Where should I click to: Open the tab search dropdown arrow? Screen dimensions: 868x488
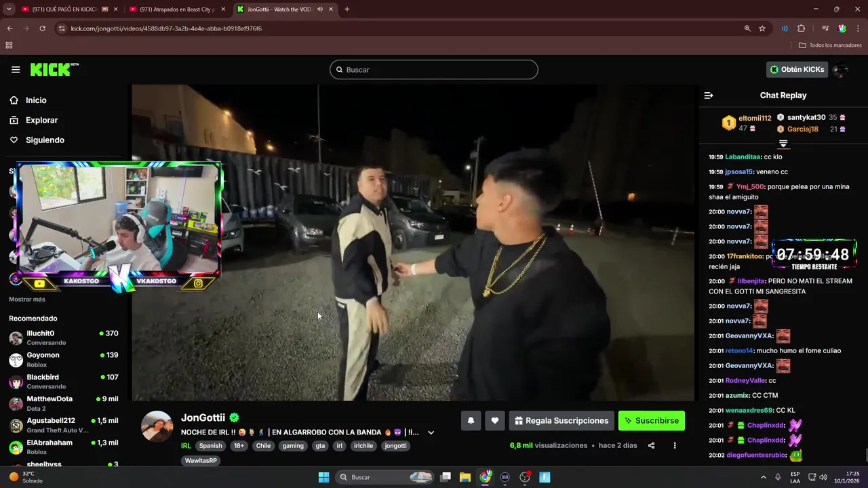click(9, 9)
